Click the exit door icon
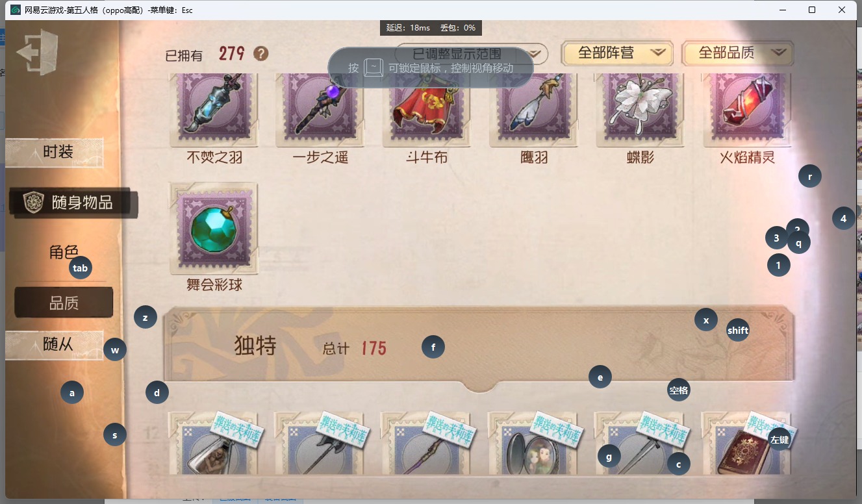Image resolution: width=862 pixels, height=504 pixels. [x=38, y=52]
